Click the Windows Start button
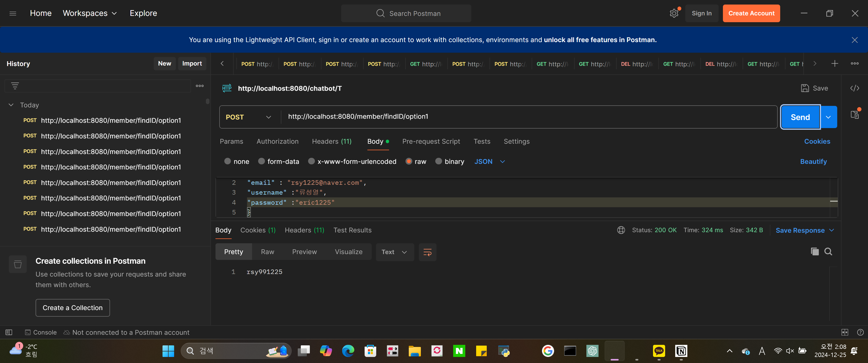The image size is (868, 363). pyautogui.click(x=168, y=351)
